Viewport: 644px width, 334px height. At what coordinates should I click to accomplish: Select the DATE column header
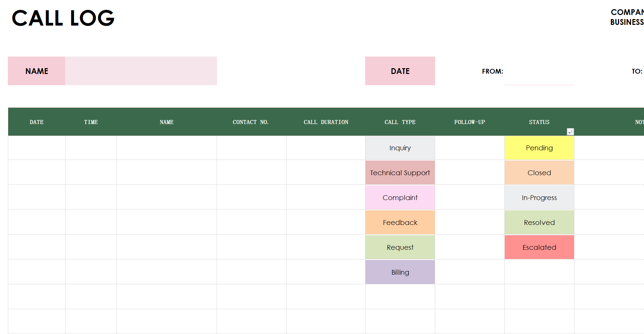[37, 122]
